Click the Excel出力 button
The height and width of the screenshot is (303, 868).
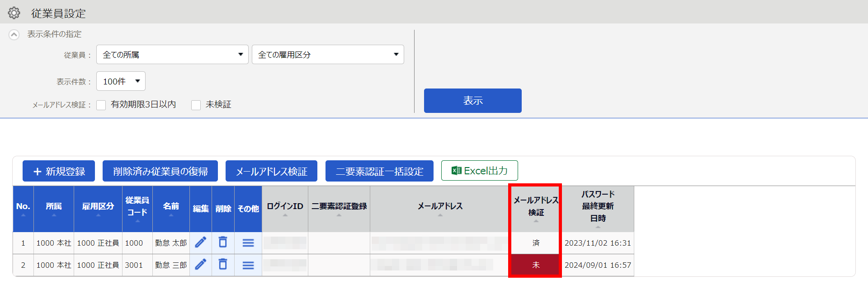pos(479,171)
